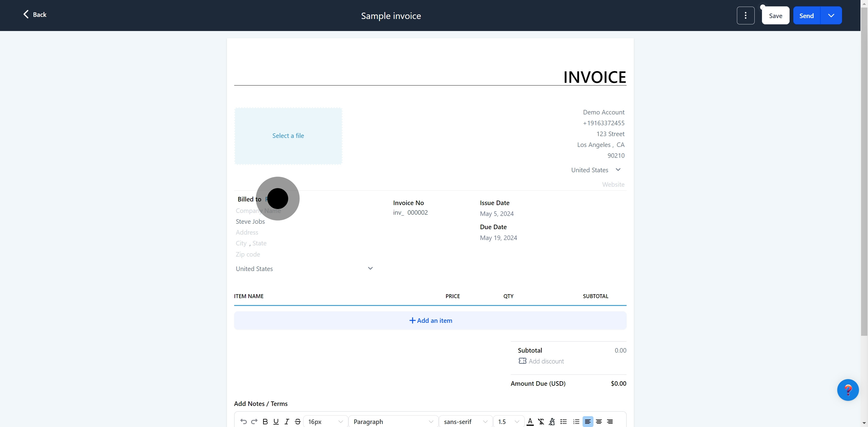Center align the notes text
The width and height of the screenshot is (868, 427).
(x=599, y=421)
